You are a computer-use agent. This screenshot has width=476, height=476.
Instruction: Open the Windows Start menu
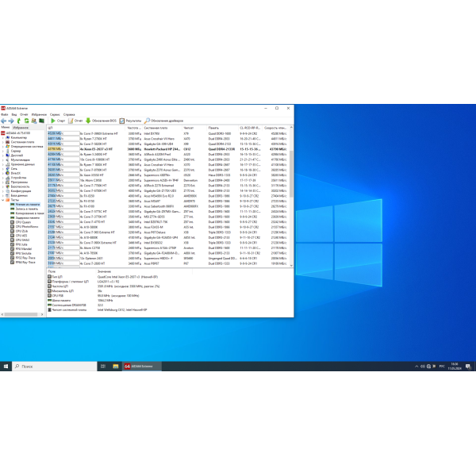6,367
